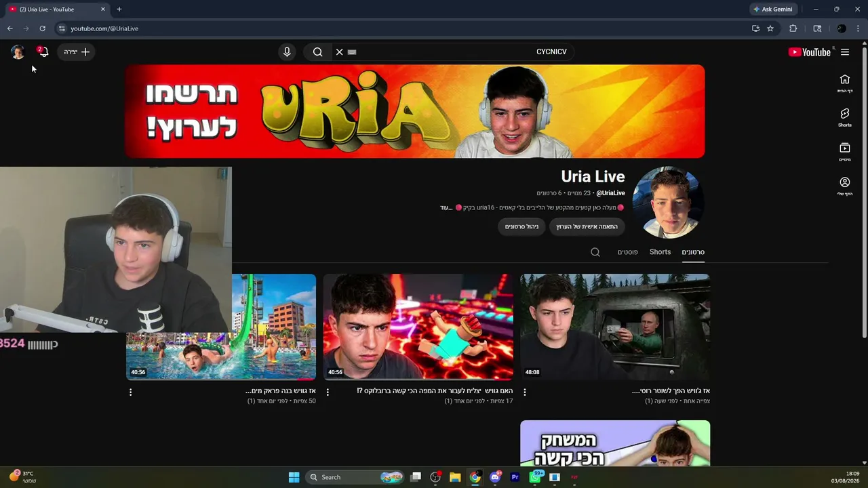Click the Windows taskbar Search box
This screenshot has height=488, width=868.
click(x=355, y=477)
